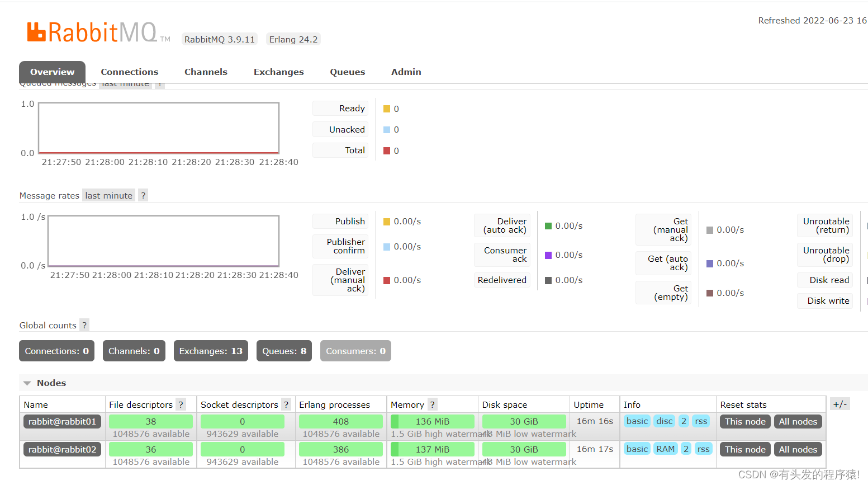Click basic tag in rabbit02 row
Viewport: 868px width, 485px height.
pyautogui.click(x=637, y=449)
